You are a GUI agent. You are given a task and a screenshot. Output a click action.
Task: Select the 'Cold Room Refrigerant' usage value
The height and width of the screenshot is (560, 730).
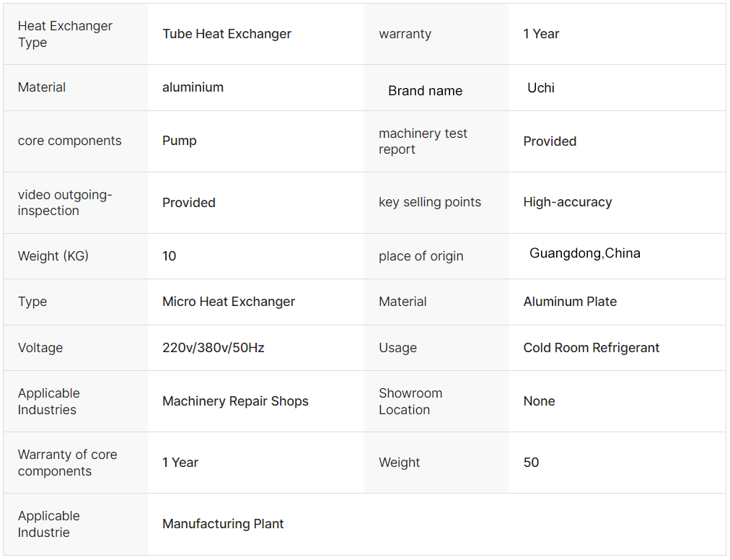[592, 348]
